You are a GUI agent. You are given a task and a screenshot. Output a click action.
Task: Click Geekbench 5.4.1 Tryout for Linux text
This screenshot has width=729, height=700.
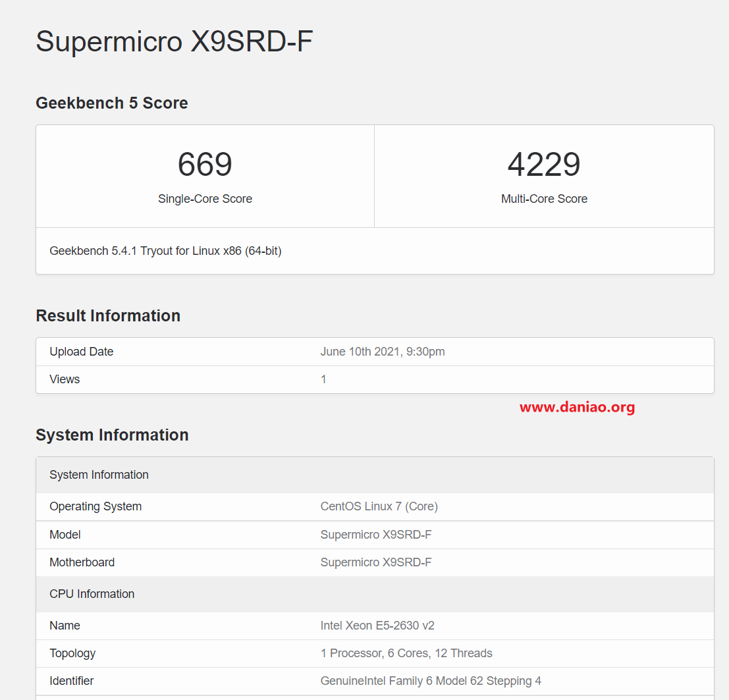click(165, 251)
